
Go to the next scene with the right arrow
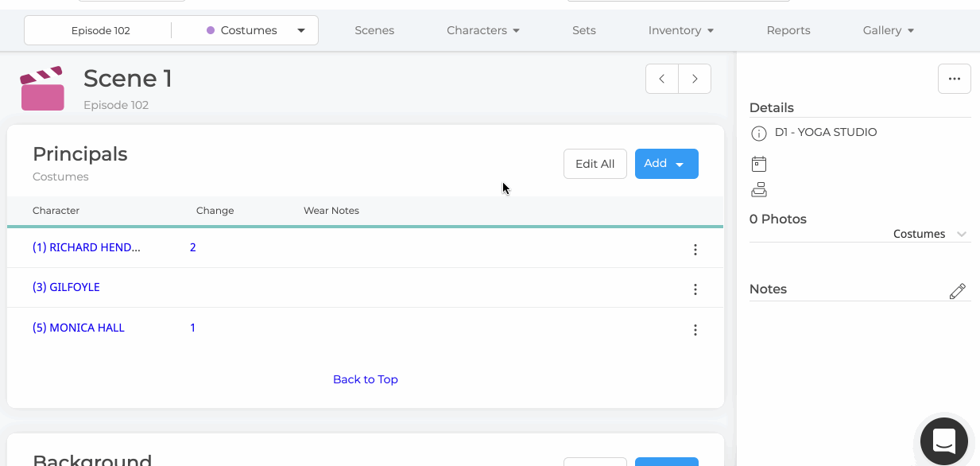(x=695, y=79)
